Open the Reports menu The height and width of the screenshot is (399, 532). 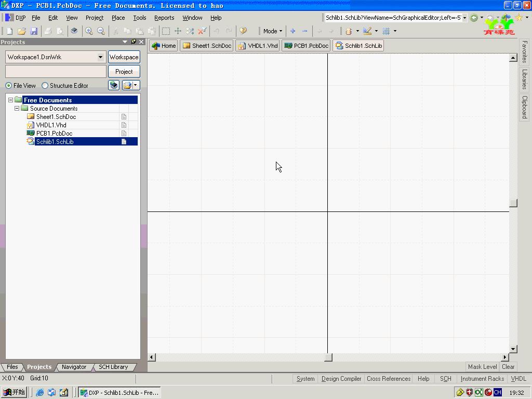[x=164, y=18]
